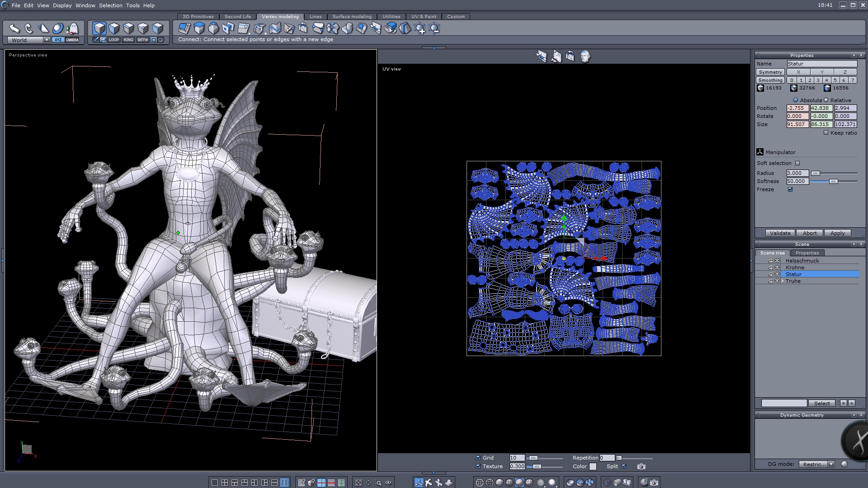Switch to the UV & Paint tab

(x=423, y=17)
